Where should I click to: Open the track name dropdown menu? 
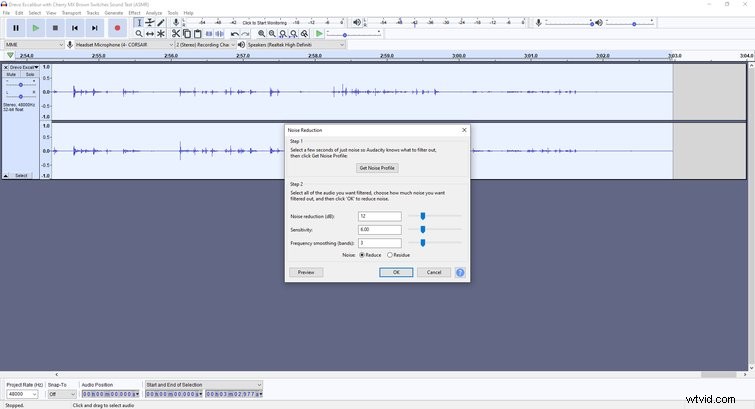(x=25, y=67)
